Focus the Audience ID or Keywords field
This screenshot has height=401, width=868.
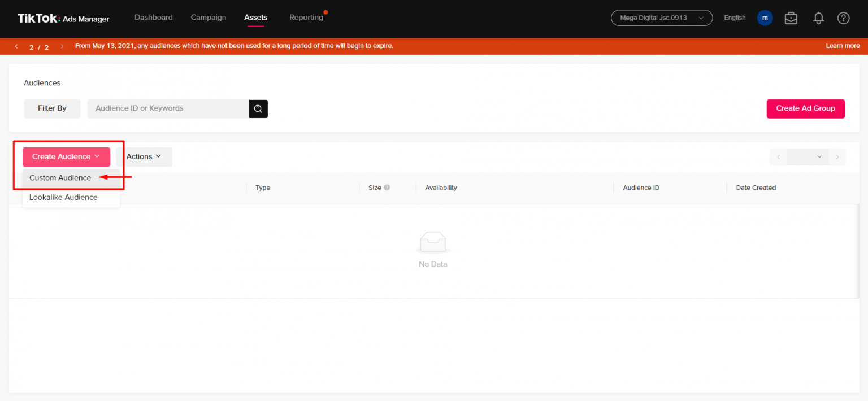[168, 108]
